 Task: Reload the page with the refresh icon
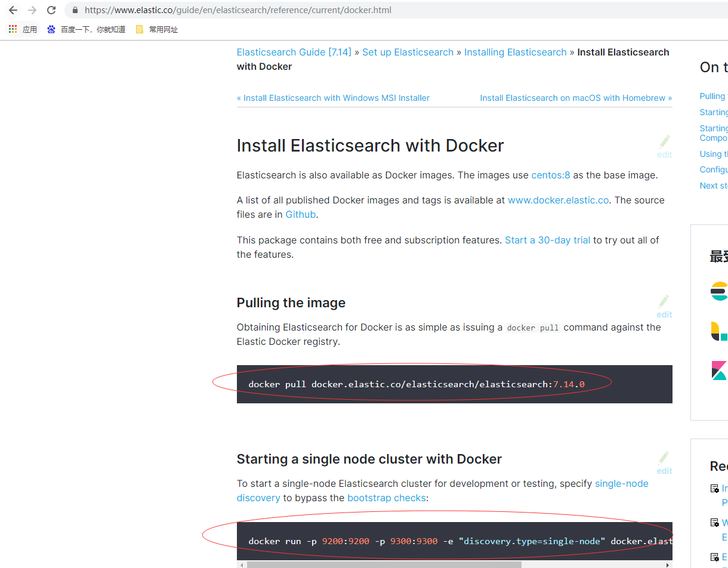(51, 10)
